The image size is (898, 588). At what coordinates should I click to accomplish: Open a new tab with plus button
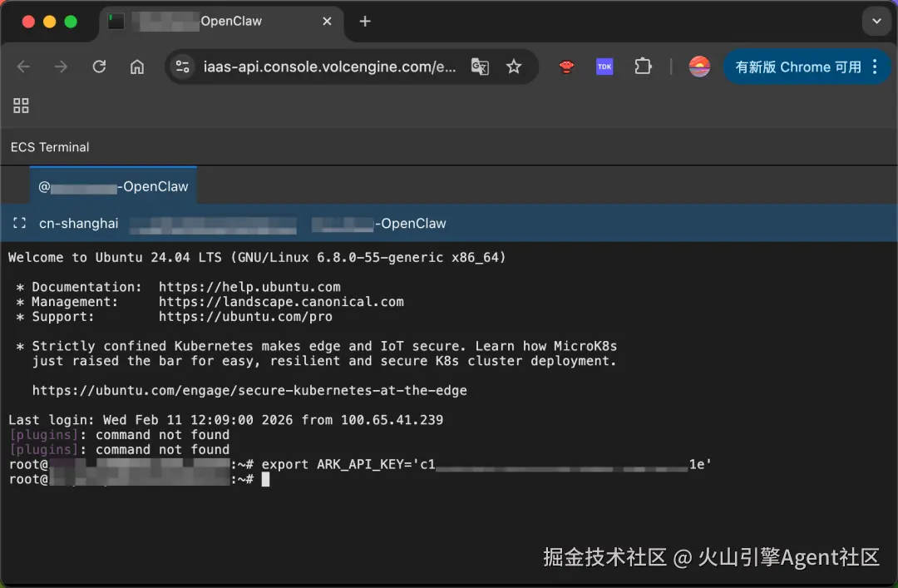click(x=365, y=21)
